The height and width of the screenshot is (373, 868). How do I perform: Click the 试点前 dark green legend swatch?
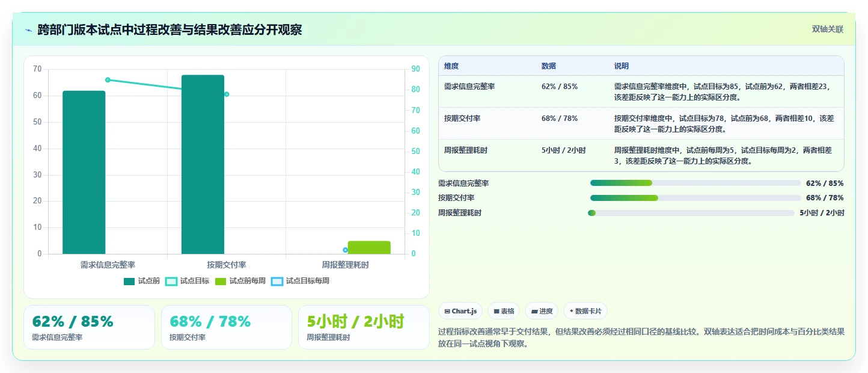(x=129, y=281)
